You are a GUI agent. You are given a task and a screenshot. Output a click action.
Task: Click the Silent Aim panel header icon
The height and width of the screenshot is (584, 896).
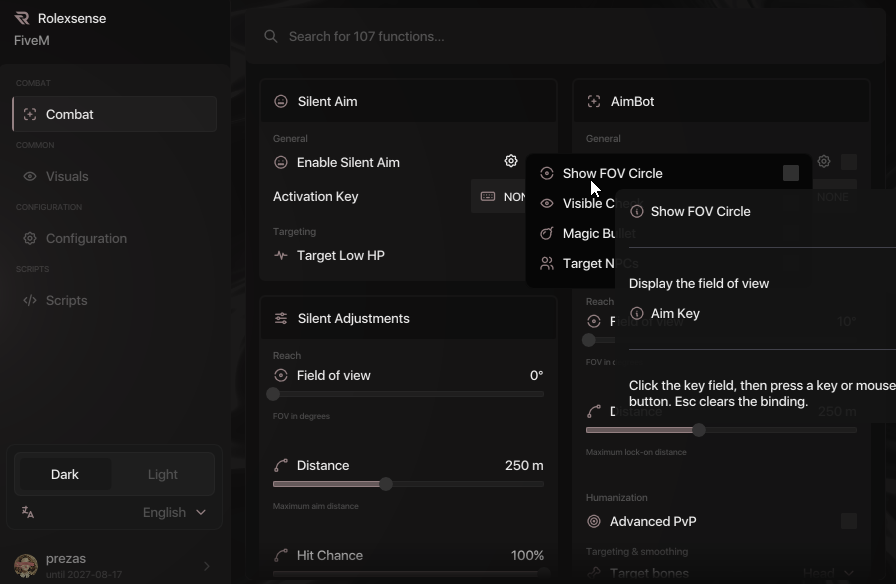[x=281, y=101]
